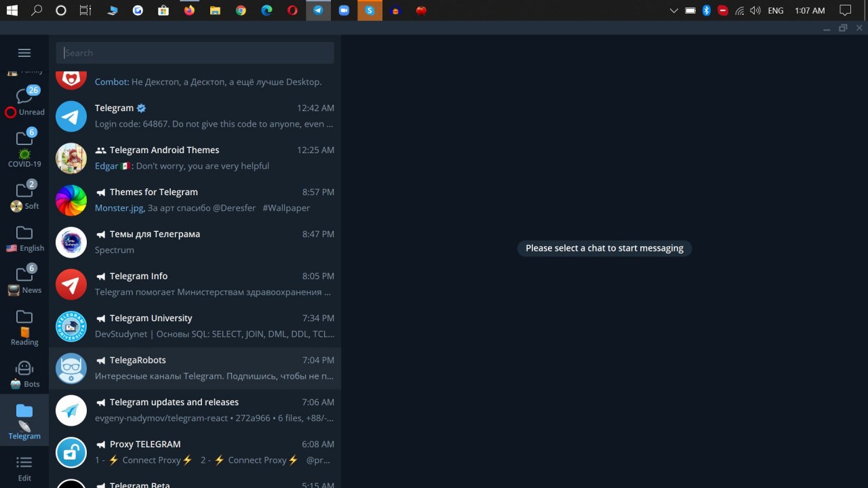Select Proxy TELEGRAM chat title

click(x=145, y=444)
